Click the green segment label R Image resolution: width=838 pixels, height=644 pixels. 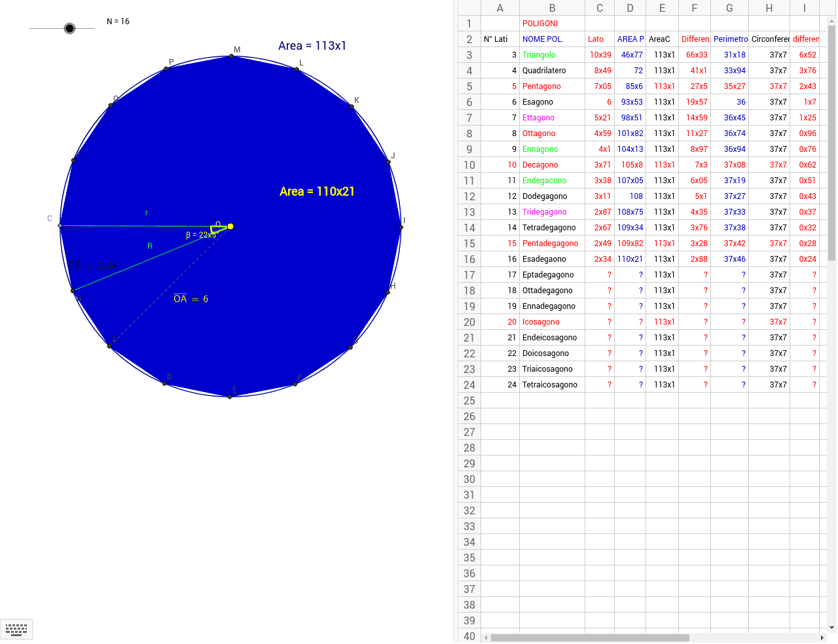point(150,246)
